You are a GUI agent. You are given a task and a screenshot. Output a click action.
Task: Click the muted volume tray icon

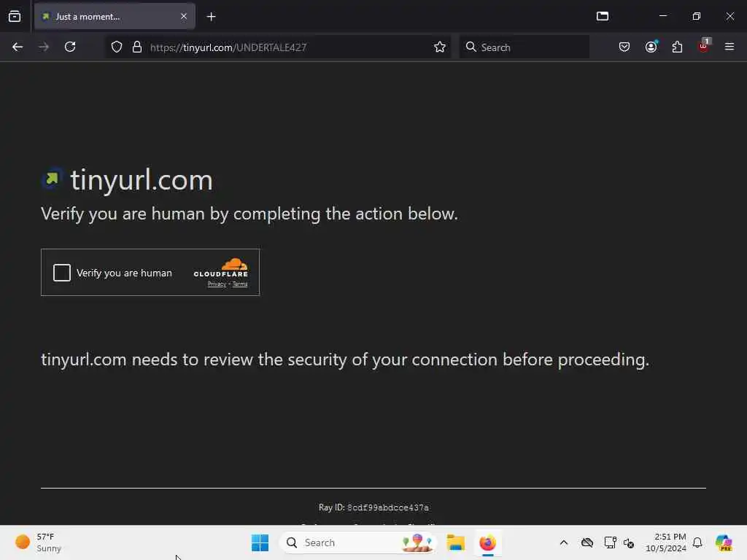[x=629, y=542]
